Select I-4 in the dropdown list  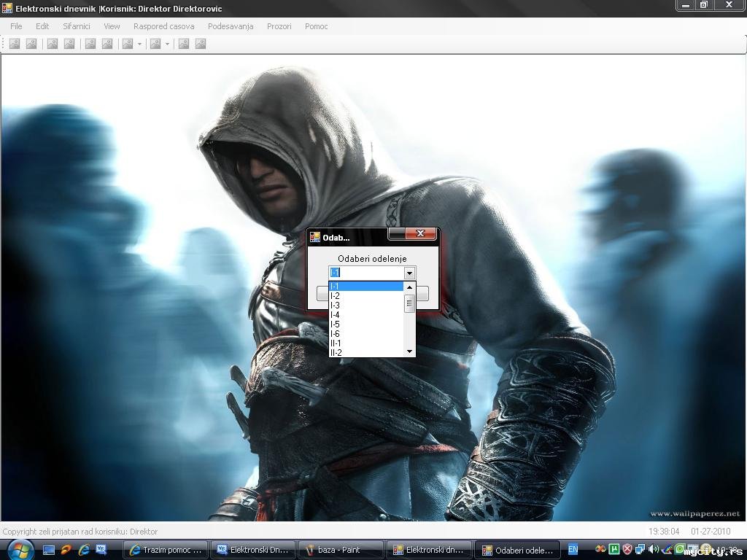366,315
